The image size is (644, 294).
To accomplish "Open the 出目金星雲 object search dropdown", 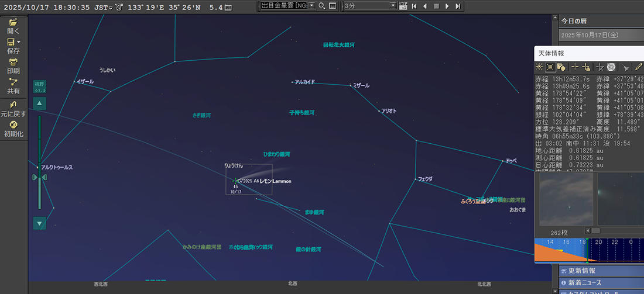I will [312, 6].
